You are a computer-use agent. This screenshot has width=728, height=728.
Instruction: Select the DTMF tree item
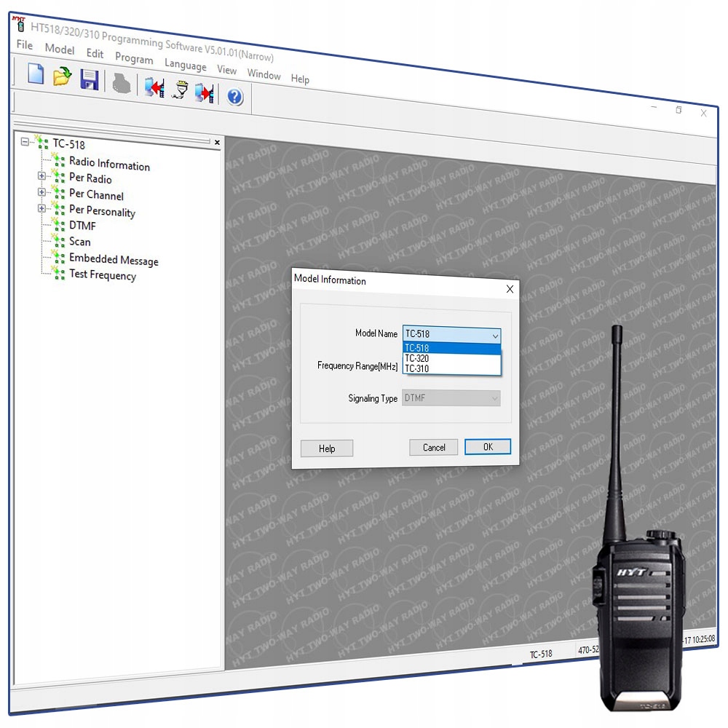82,226
